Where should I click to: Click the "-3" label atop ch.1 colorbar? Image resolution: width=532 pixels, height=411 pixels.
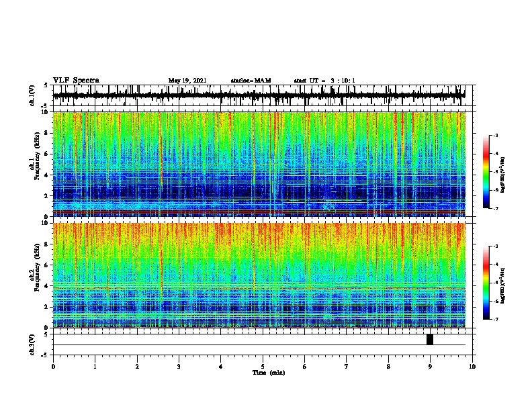coord(495,135)
